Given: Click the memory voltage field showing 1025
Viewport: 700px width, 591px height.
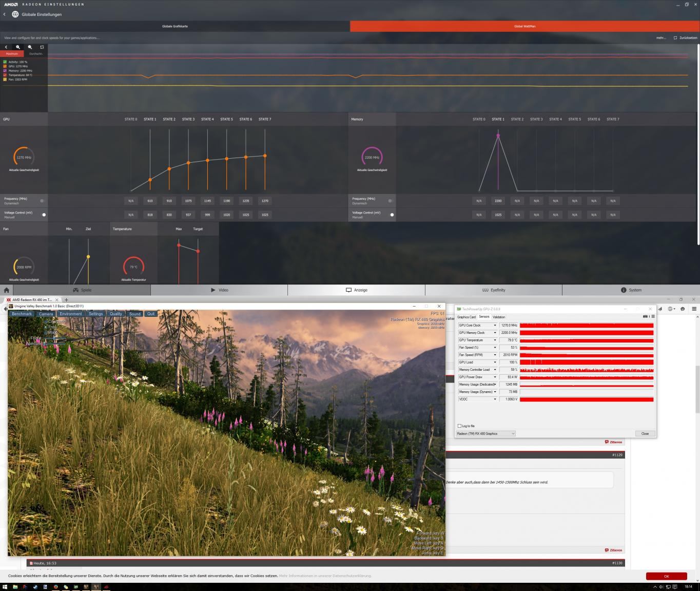Looking at the screenshot, I should pyautogui.click(x=498, y=215).
